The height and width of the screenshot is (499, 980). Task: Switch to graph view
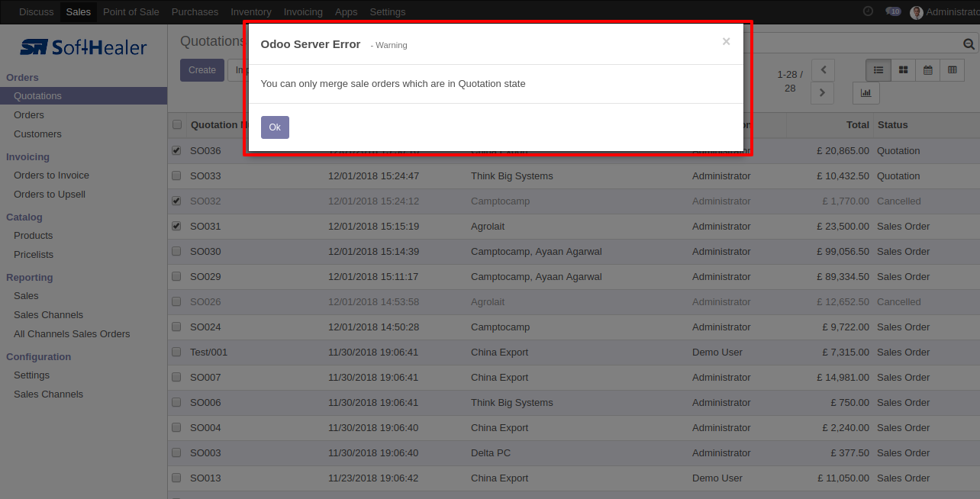[866, 93]
